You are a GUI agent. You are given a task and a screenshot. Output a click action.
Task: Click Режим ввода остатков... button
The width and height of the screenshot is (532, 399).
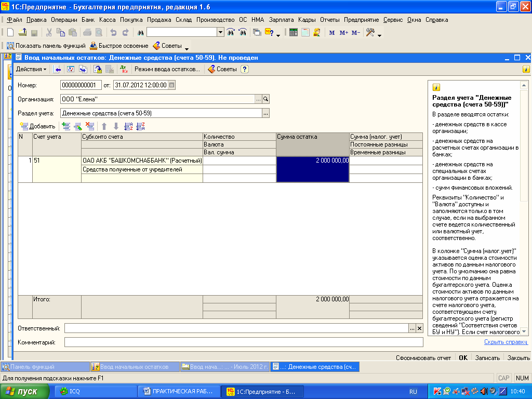(167, 69)
